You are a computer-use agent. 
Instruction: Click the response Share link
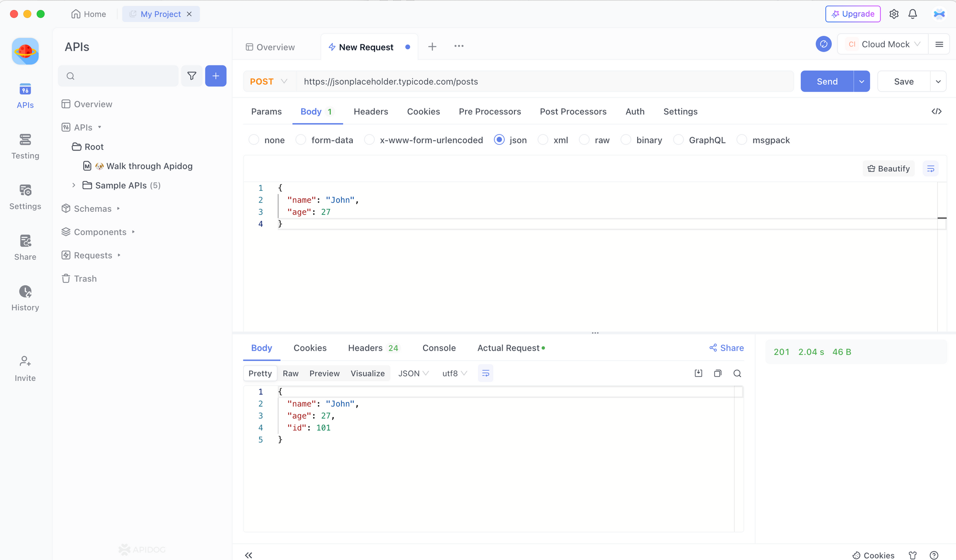pyautogui.click(x=727, y=348)
